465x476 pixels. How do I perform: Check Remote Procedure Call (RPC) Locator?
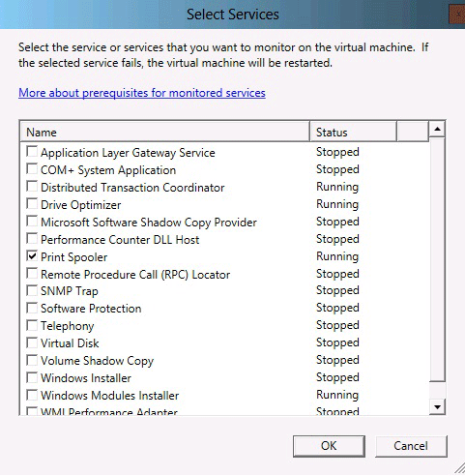[x=32, y=274]
